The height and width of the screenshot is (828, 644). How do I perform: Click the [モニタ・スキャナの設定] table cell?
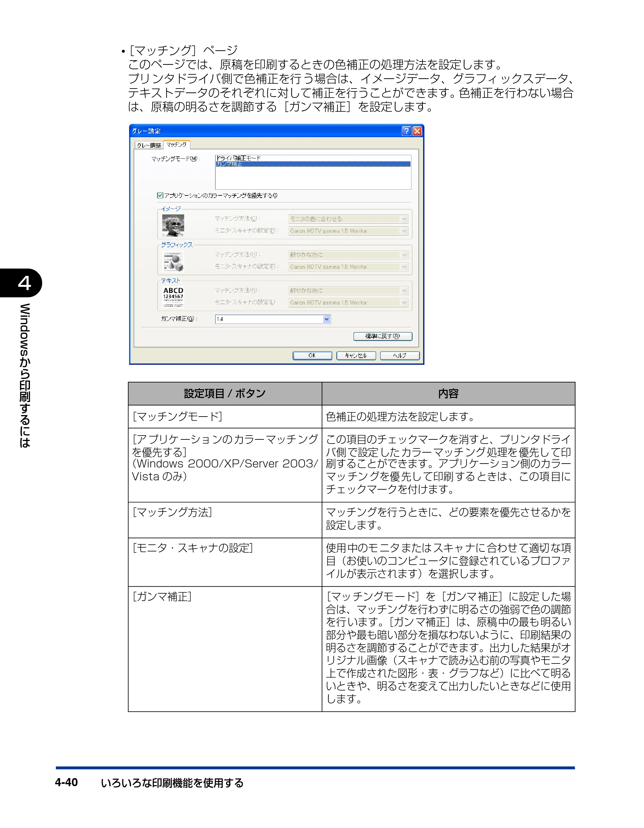[x=225, y=562]
